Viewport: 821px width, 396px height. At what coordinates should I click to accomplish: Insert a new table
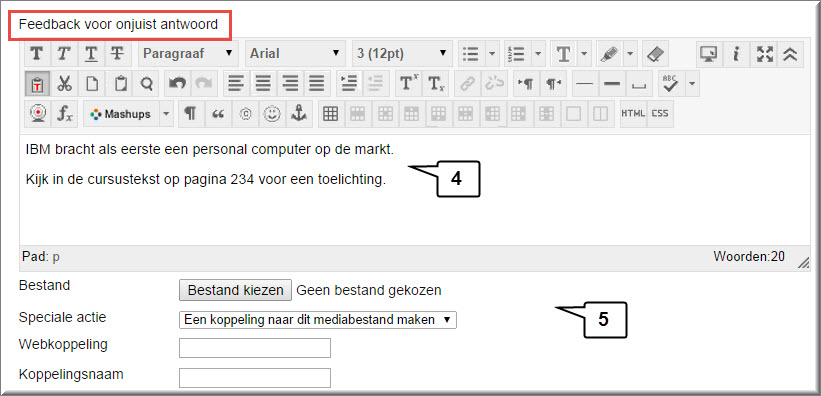click(x=330, y=114)
